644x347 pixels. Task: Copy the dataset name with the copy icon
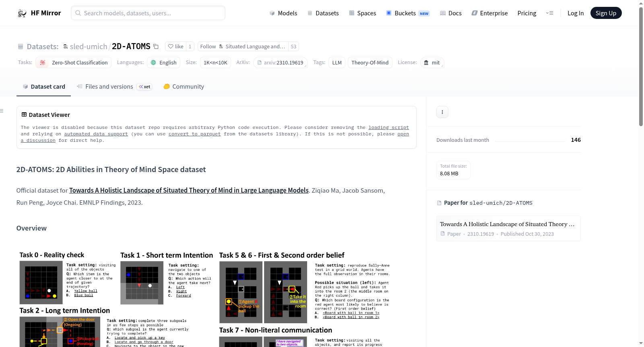point(156,46)
